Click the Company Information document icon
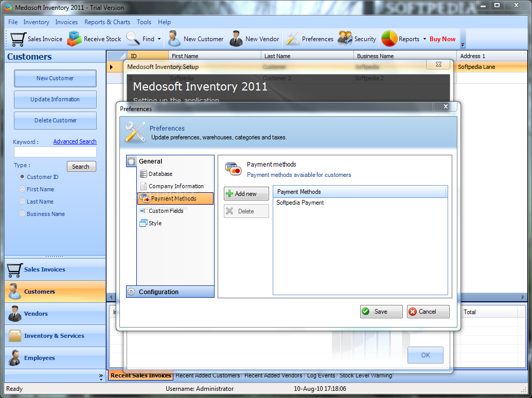This screenshot has height=398, width=532. point(143,187)
